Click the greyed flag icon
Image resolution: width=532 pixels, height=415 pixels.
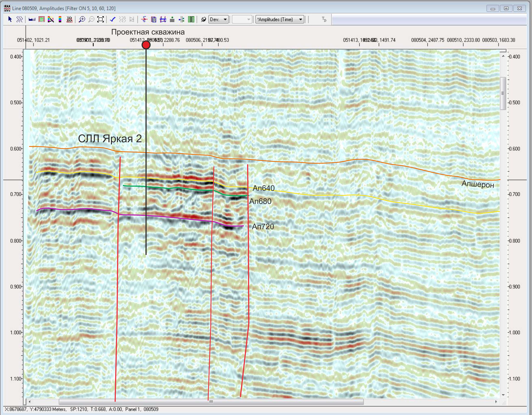132,19
